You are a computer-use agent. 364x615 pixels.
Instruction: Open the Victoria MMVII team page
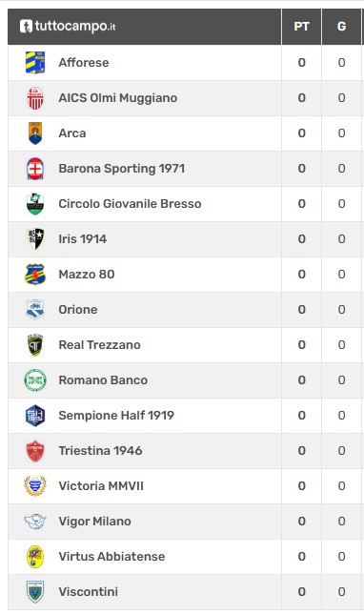coord(101,486)
